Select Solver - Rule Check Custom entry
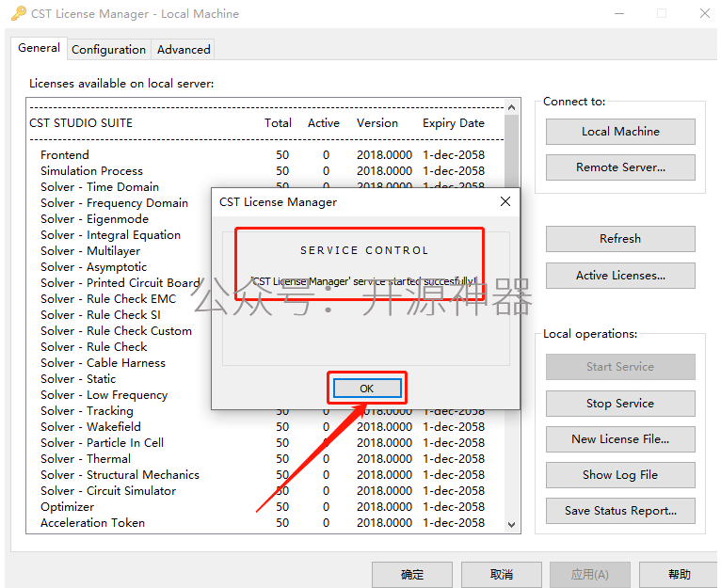The image size is (721, 588). coord(117,331)
